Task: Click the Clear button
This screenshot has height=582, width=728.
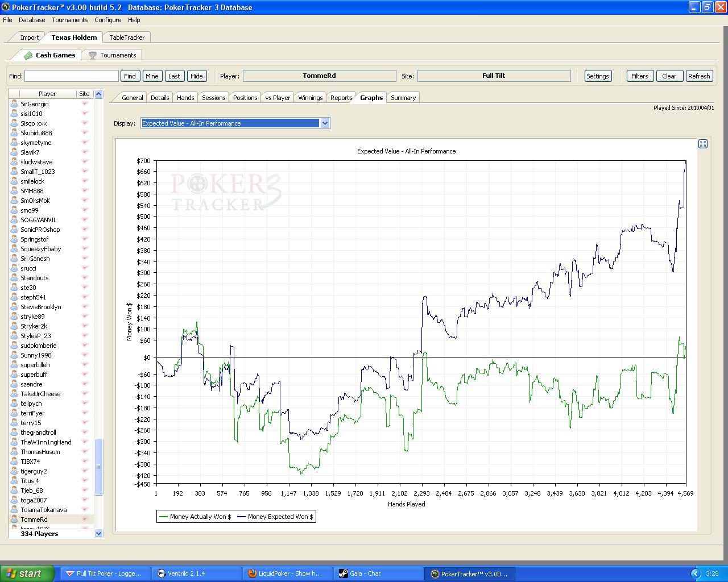Action: pyautogui.click(x=669, y=76)
